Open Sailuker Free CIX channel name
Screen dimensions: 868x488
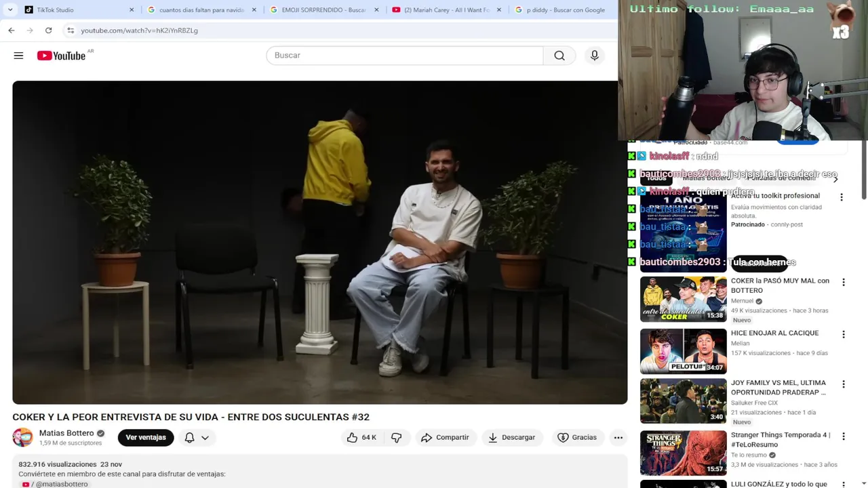click(754, 403)
